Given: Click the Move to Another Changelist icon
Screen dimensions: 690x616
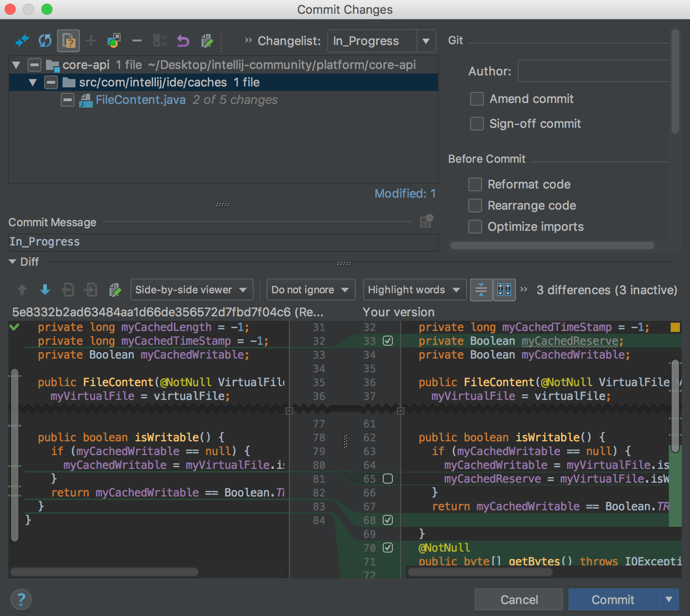Looking at the screenshot, I should pyautogui.click(x=114, y=41).
